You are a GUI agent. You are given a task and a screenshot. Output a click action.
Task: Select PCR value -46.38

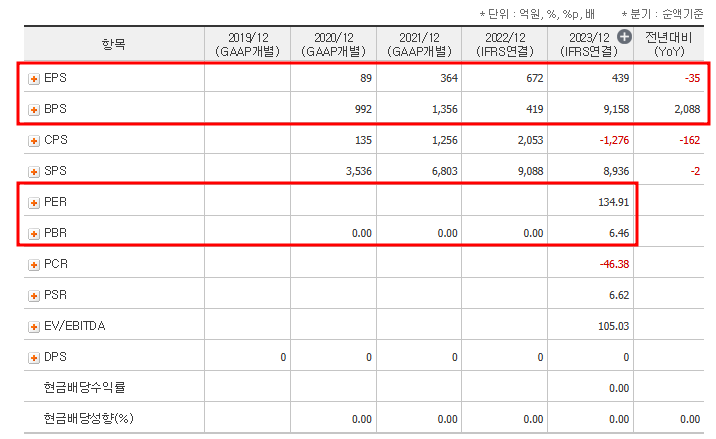point(614,264)
